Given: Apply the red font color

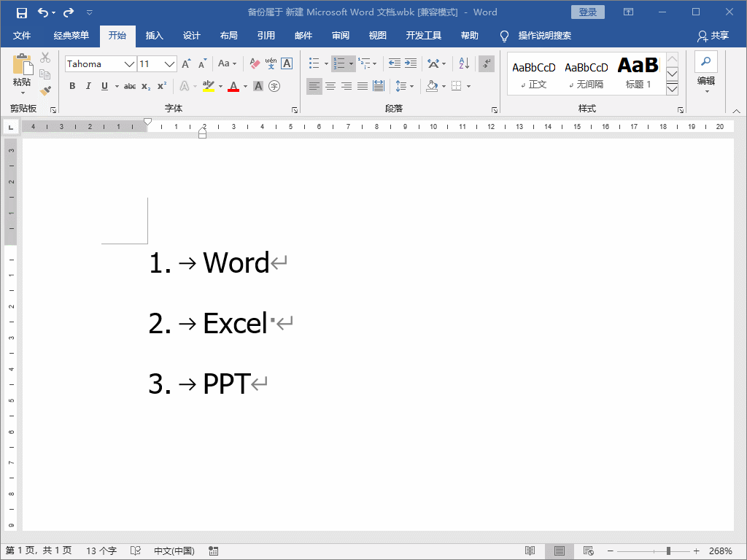Looking at the screenshot, I should [x=233, y=86].
